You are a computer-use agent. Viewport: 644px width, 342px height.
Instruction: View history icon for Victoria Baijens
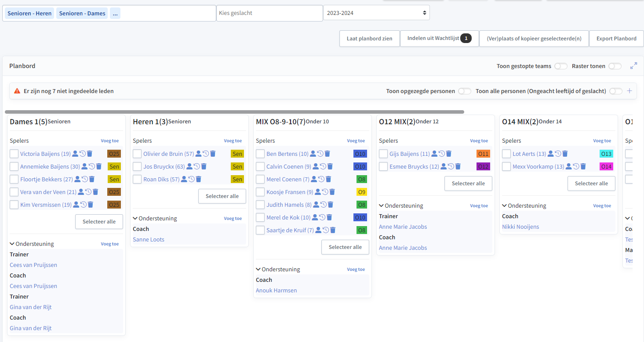click(x=82, y=154)
